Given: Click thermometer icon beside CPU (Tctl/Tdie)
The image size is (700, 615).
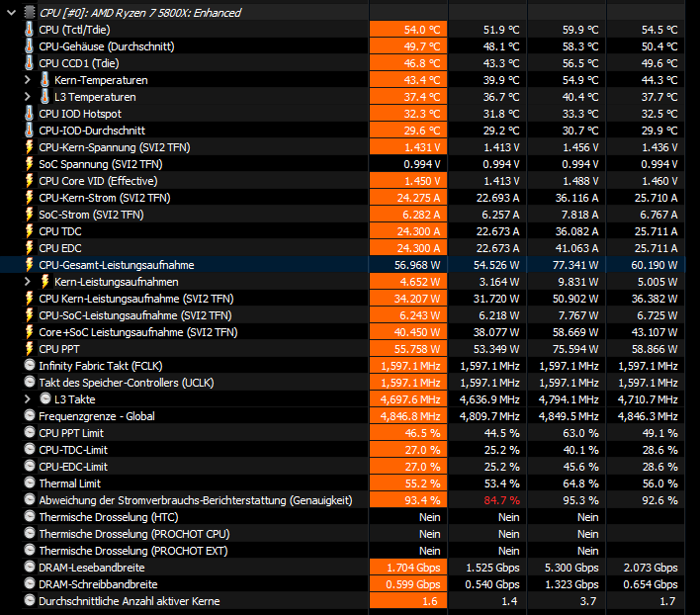Looking at the screenshot, I should (29, 30).
